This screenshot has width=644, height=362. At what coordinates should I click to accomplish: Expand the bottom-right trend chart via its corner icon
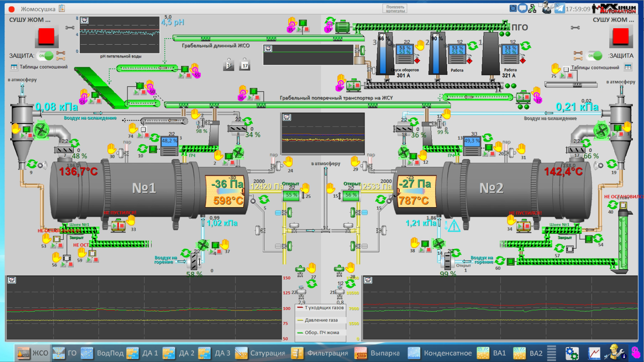pos(368,280)
